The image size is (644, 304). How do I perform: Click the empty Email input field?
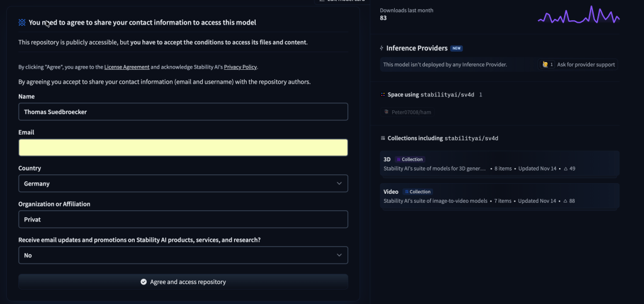point(183,147)
